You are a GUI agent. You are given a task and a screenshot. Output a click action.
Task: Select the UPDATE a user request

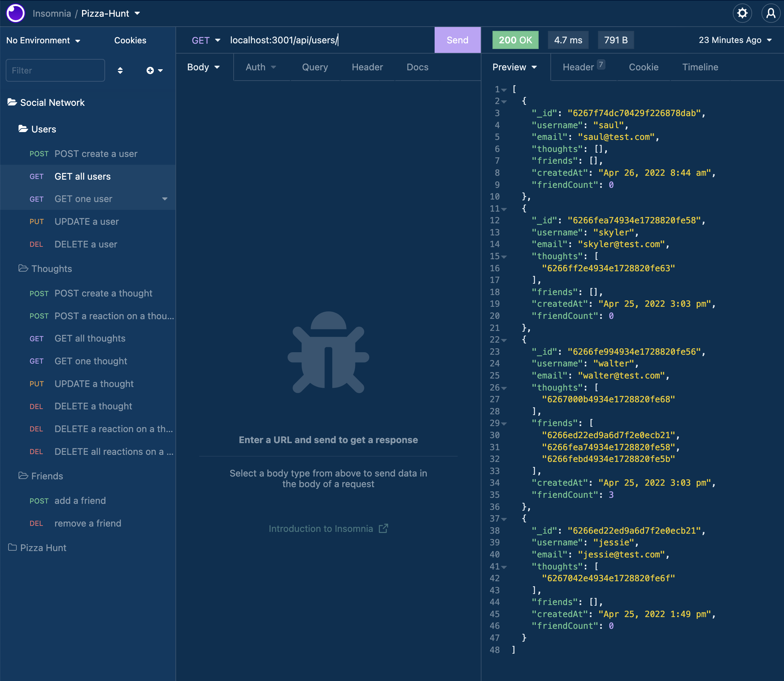(x=88, y=222)
